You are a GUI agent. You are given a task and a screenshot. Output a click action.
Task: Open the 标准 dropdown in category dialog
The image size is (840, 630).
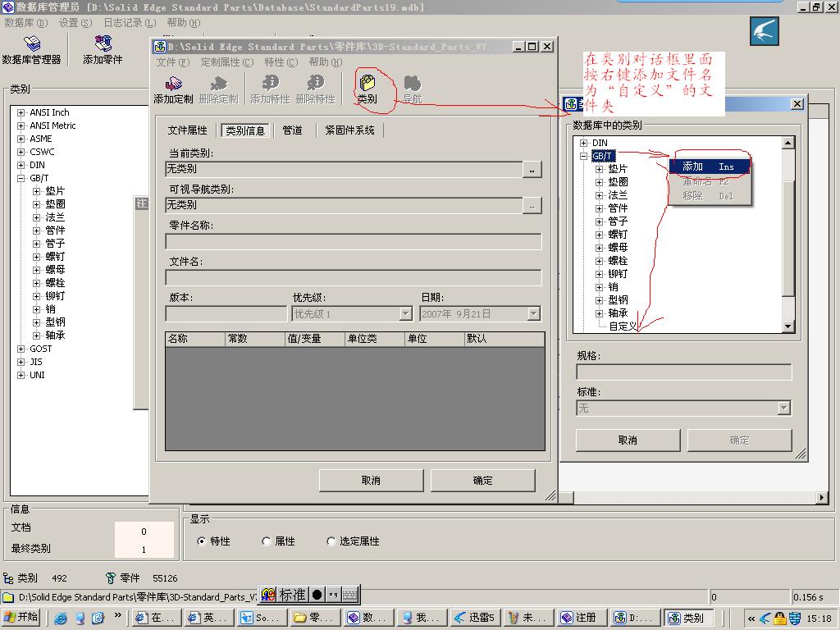783,409
